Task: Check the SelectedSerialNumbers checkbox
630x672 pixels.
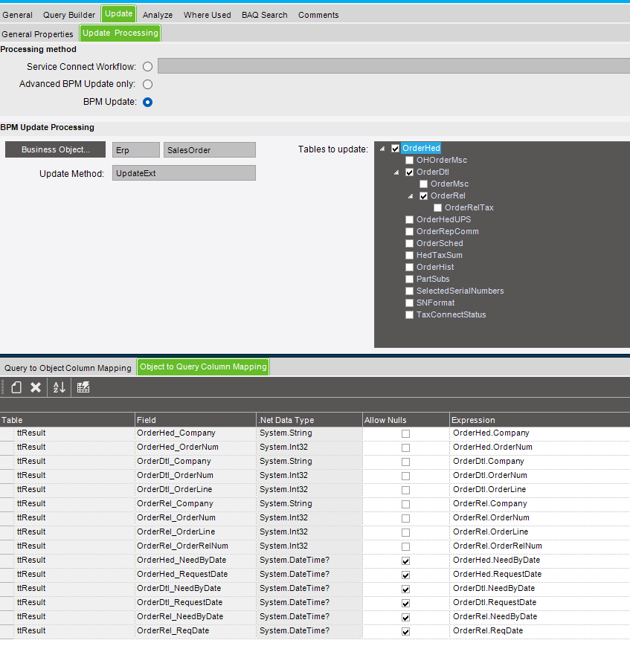Action: click(410, 291)
